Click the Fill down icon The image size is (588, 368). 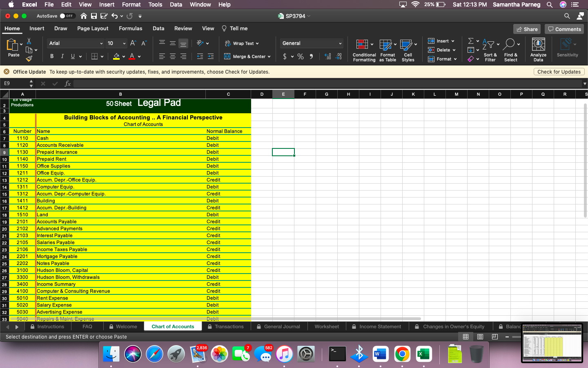pos(471,50)
